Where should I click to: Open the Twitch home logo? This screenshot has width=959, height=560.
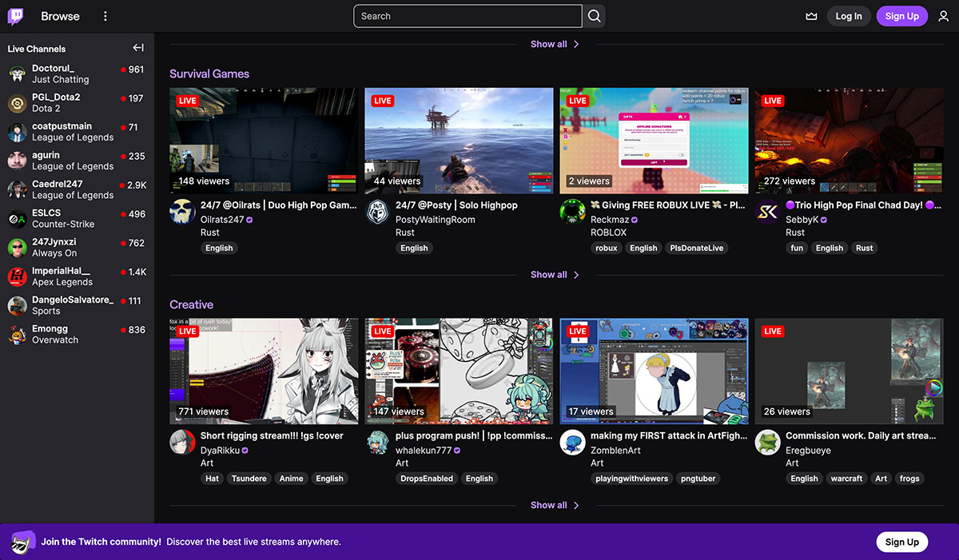[16, 16]
